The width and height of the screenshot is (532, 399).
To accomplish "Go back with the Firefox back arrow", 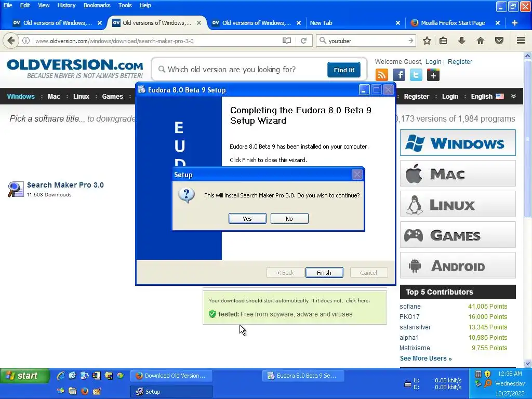I will (11, 41).
